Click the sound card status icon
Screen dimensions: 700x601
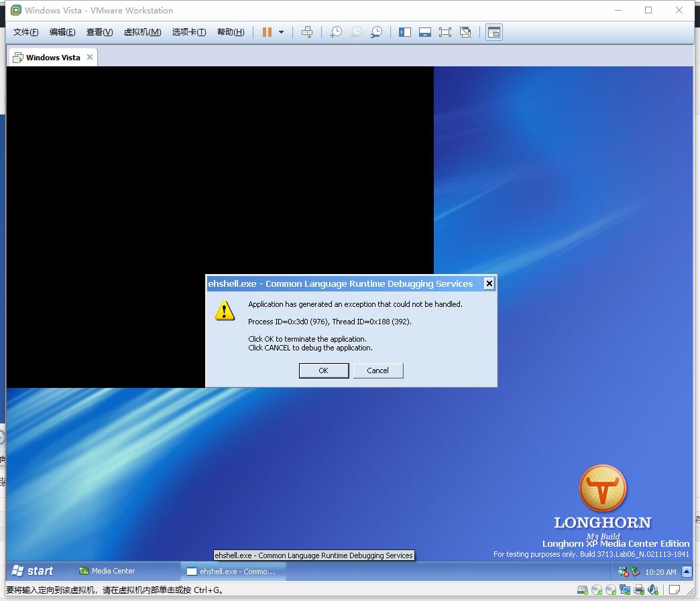(653, 590)
